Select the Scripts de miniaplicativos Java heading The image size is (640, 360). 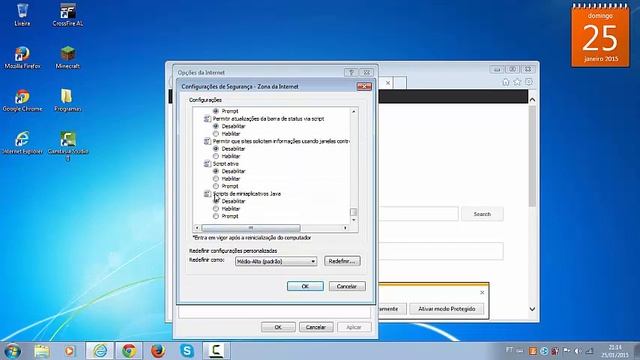[x=247, y=194]
